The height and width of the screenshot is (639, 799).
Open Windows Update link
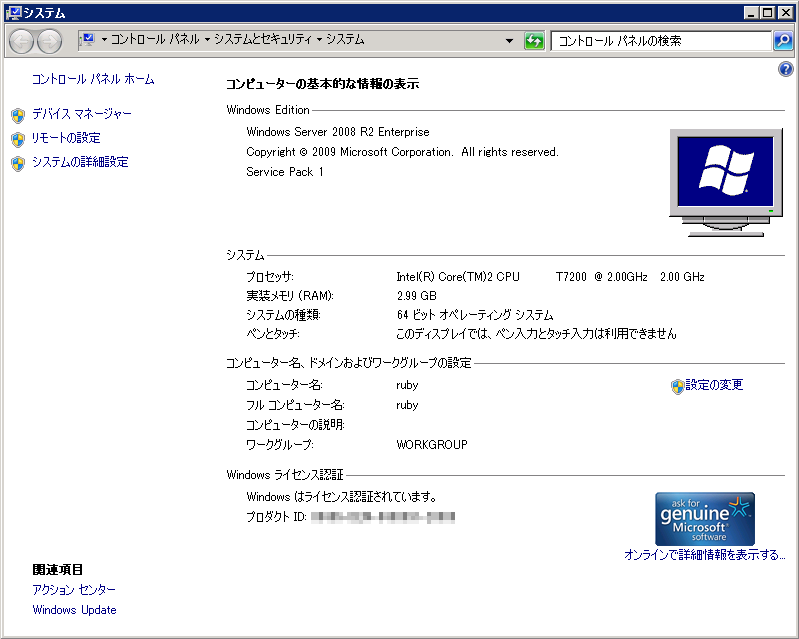click(74, 610)
